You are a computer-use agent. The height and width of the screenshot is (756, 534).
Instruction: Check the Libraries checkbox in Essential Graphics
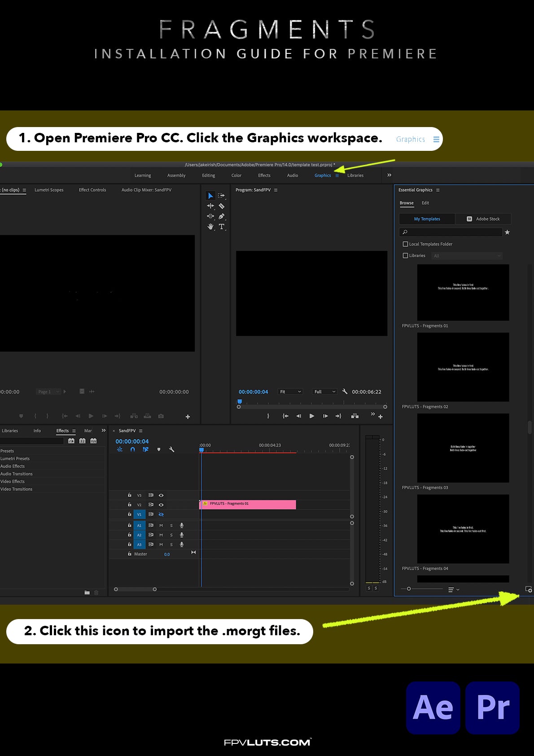(405, 255)
